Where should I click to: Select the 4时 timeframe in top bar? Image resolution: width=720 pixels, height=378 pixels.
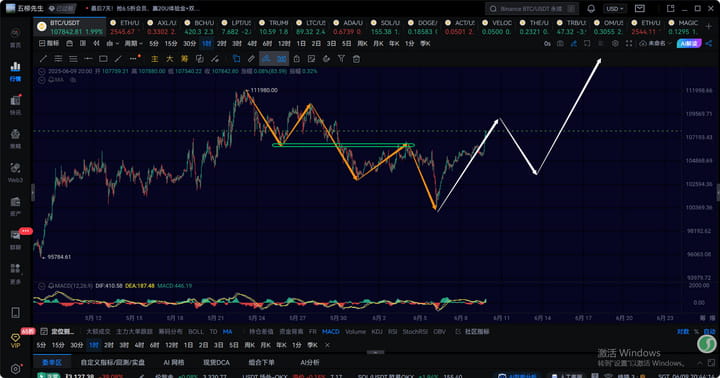click(x=252, y=44)
